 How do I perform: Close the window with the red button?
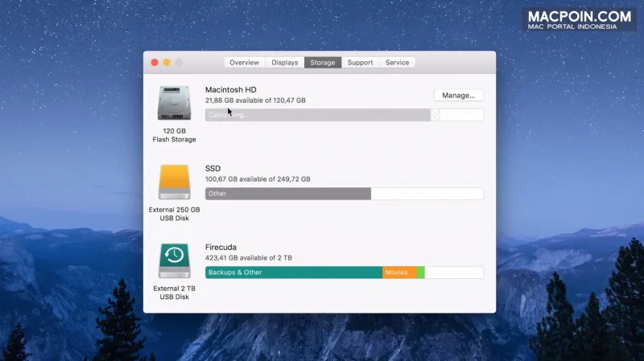155,63
